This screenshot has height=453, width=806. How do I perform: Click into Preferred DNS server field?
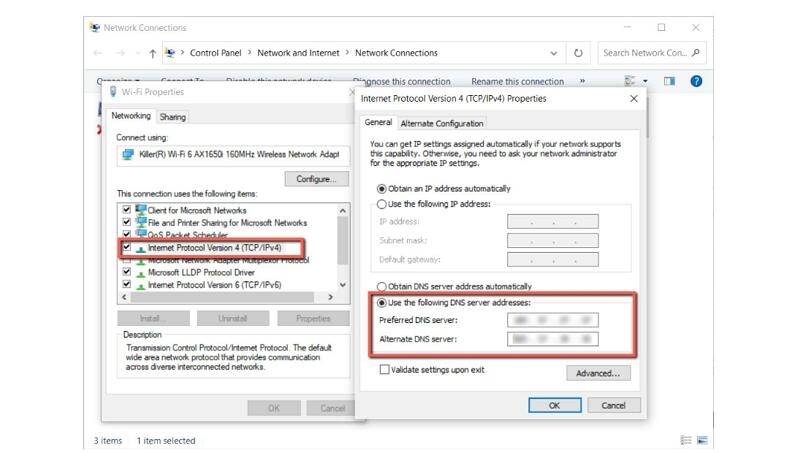tap(552, 321)
